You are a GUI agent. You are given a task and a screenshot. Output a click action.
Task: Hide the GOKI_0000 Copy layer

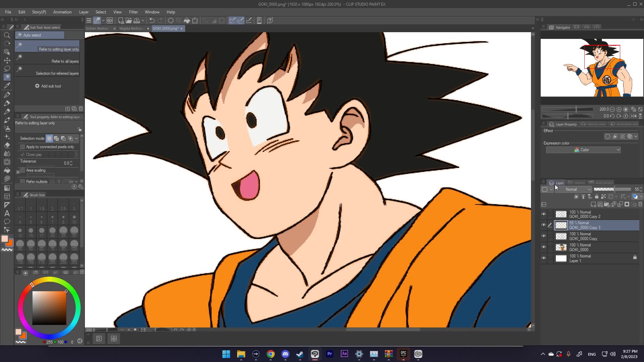(x=544, y=236)
